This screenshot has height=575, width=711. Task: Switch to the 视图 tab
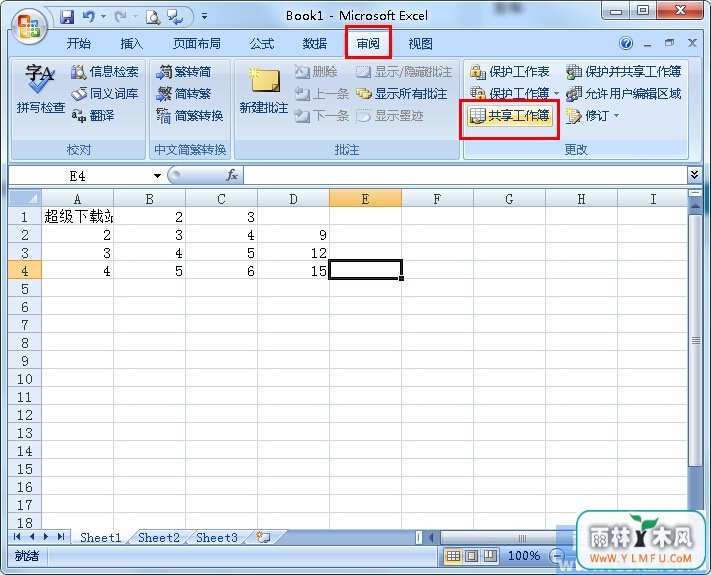pyautogui.click(x=420, y=44)
